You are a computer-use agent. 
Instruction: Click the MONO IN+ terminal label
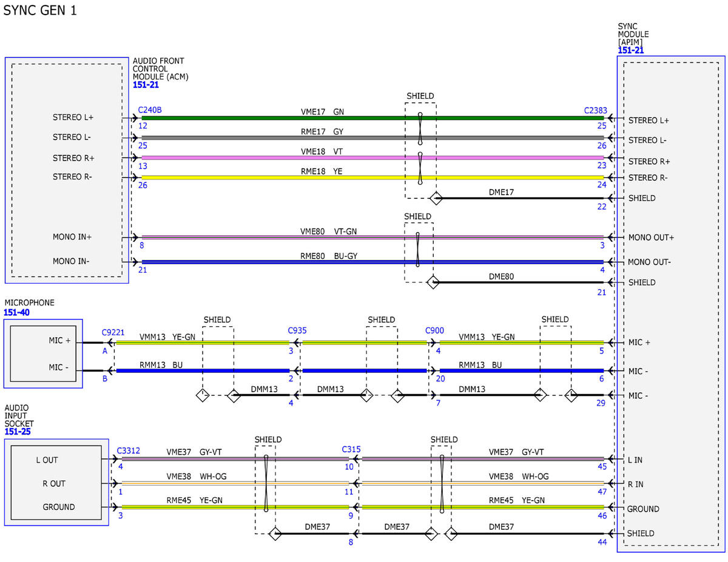[x=72, y=237]
